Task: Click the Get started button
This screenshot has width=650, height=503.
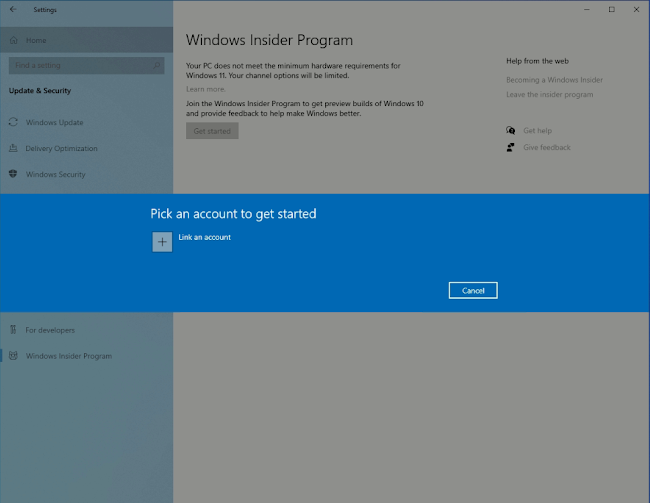Action: (212, 131)
